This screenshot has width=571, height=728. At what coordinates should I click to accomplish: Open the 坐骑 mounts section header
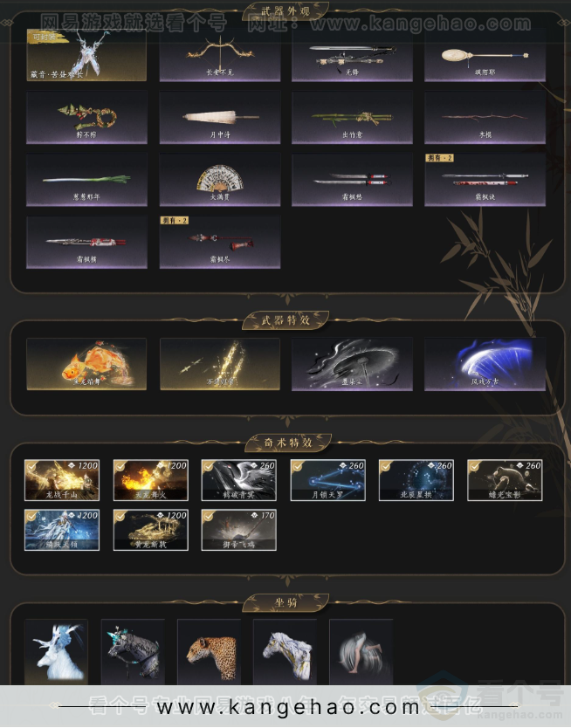(285, 602)
